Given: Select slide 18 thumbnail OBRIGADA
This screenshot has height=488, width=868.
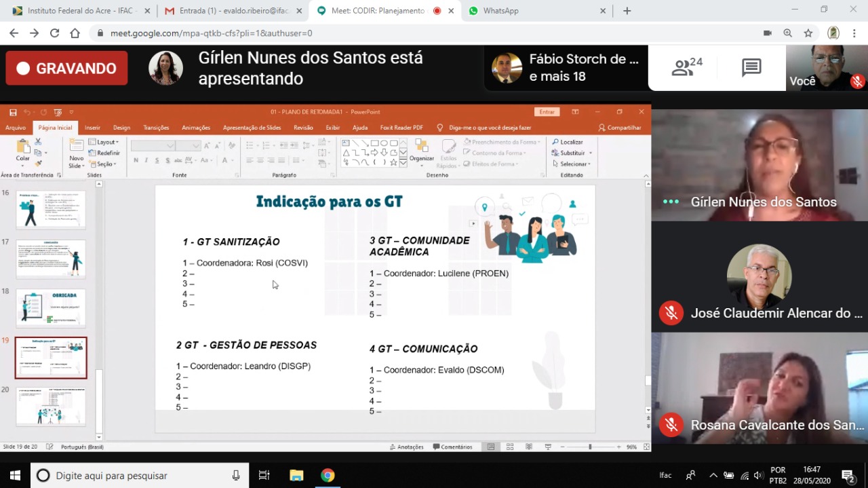Looking at the screenshot, I should tap(51, 308).
